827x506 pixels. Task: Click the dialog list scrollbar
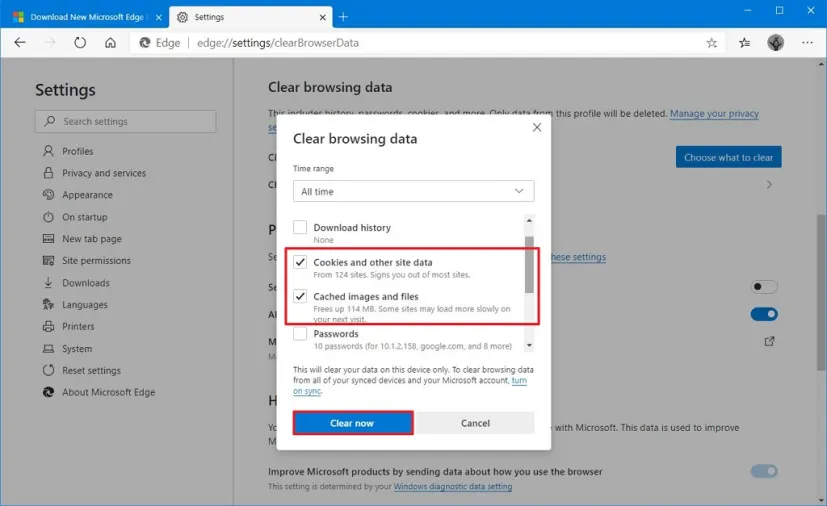point(529,265)
